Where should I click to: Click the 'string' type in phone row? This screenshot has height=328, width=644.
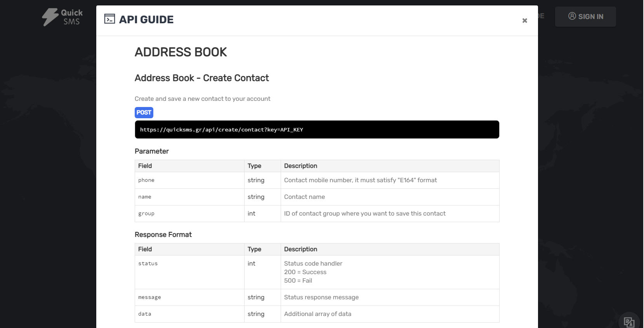256,180
